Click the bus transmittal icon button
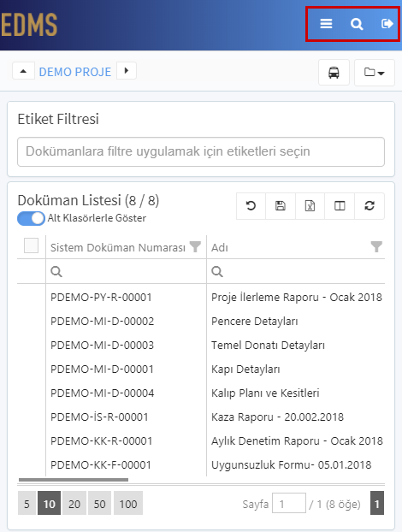 click(334, 72)
